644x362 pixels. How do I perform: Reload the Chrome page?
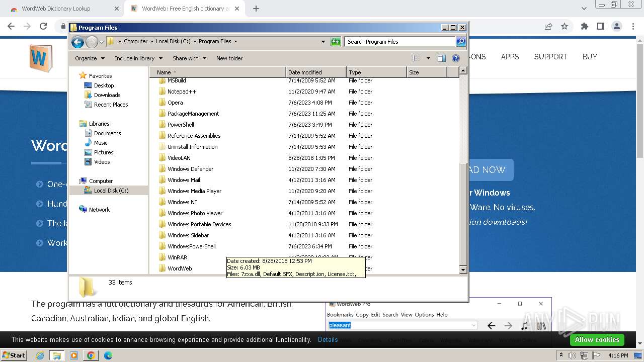[x=43, y=26]
